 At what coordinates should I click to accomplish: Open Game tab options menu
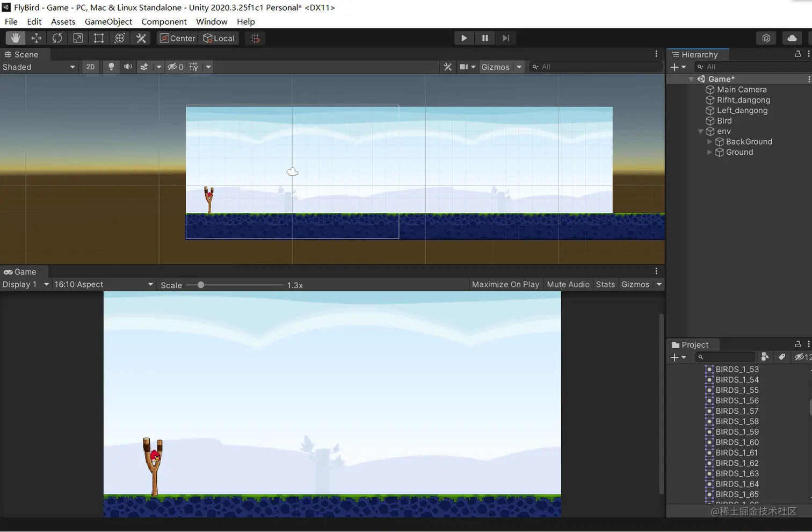point(656,271)
